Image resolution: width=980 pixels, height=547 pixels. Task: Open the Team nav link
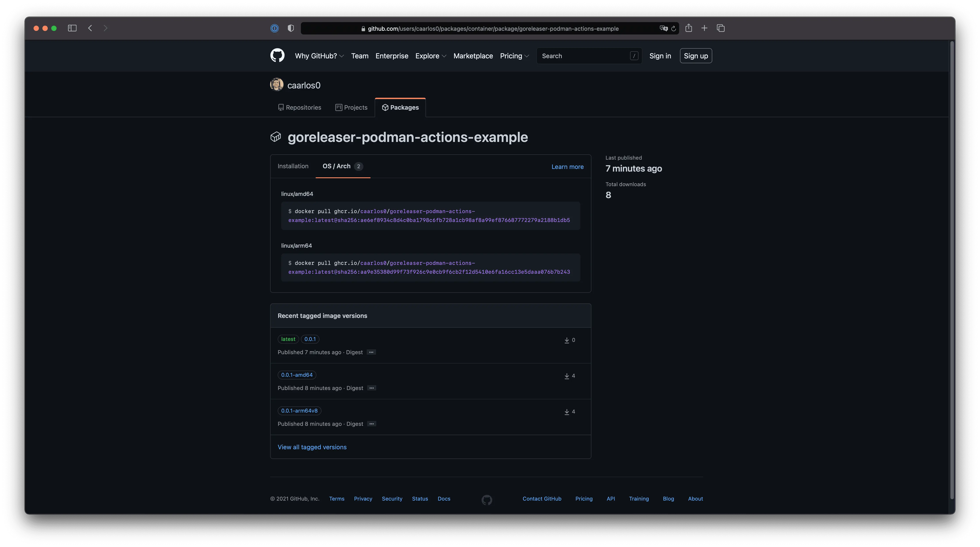[x=359, y=56]
